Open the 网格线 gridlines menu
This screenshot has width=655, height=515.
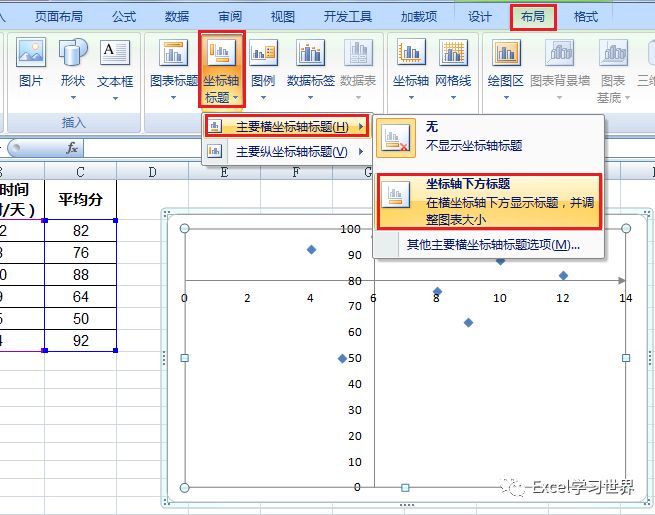tap(453, 69)
